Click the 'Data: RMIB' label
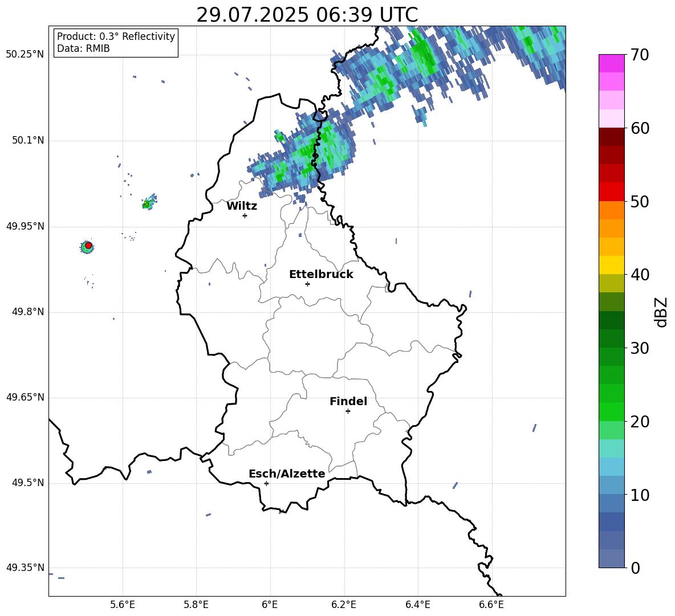Screen dimensions: 675x616 [x=83, y=48]
